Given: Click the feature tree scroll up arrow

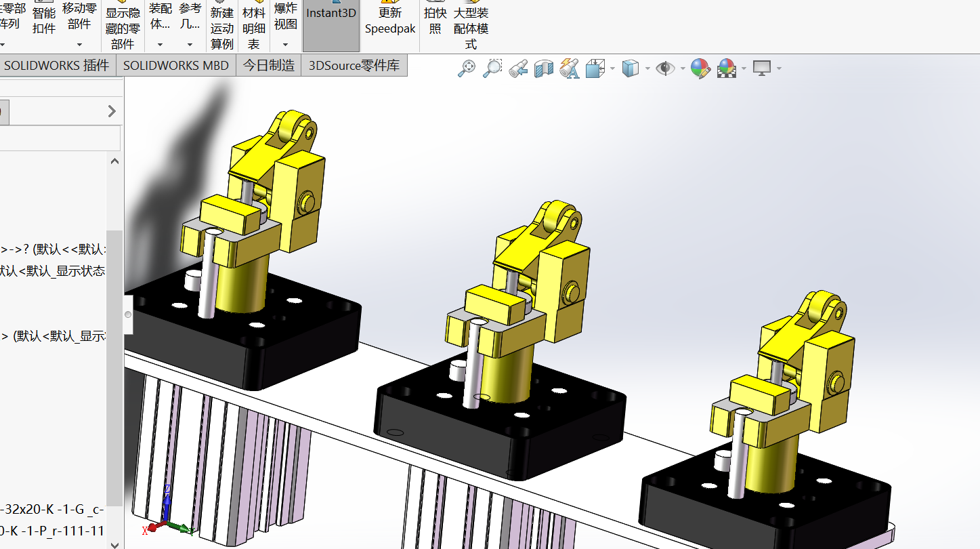Looking at the screenshot, I should point(114,161).
